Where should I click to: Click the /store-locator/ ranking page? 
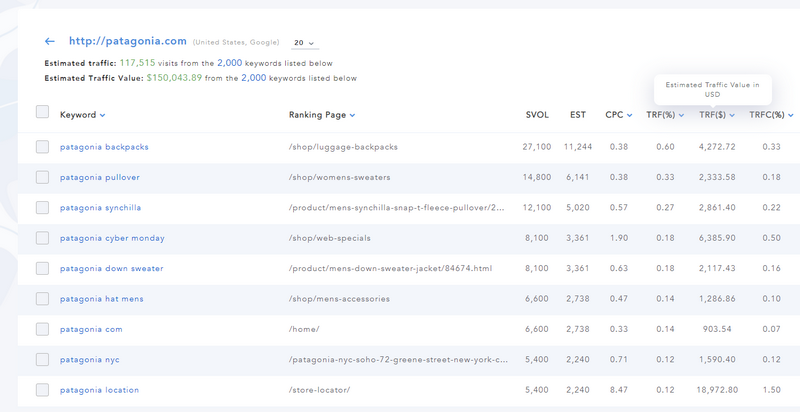tap(319, 390)
